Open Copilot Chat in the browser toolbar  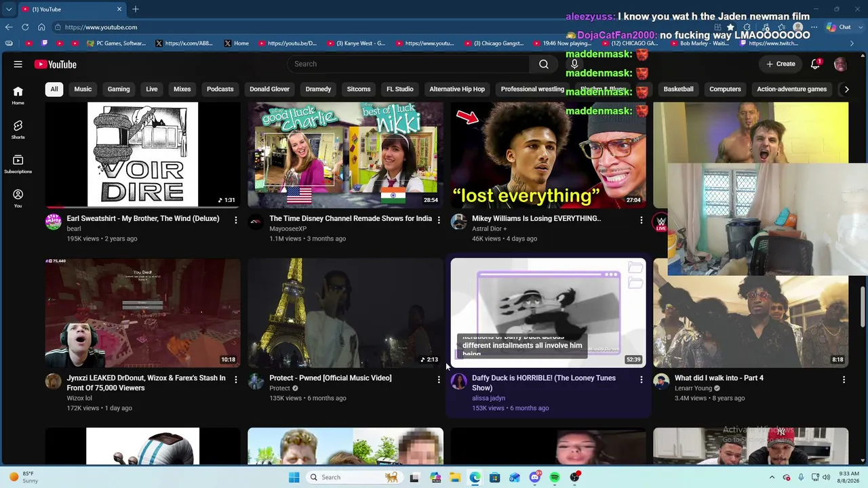[x=839, y=27]
